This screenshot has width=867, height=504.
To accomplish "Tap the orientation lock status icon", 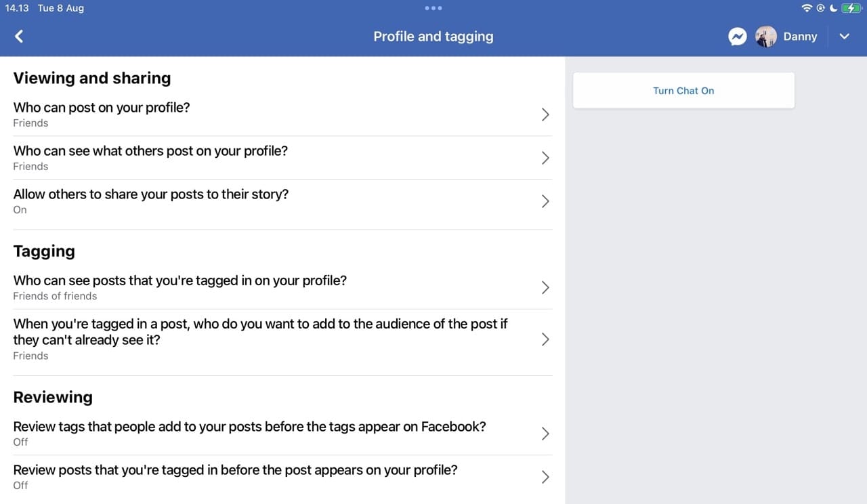I will click(820, 8).
